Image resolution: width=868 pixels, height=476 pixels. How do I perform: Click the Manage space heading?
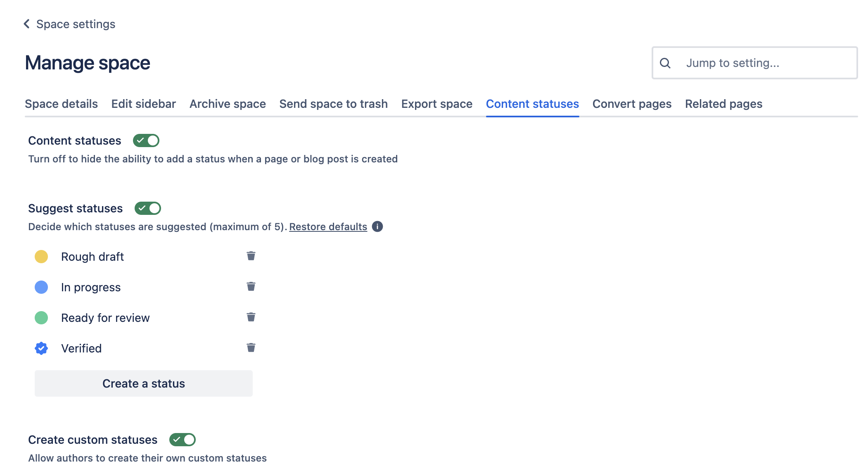click(x=88, y=63)
